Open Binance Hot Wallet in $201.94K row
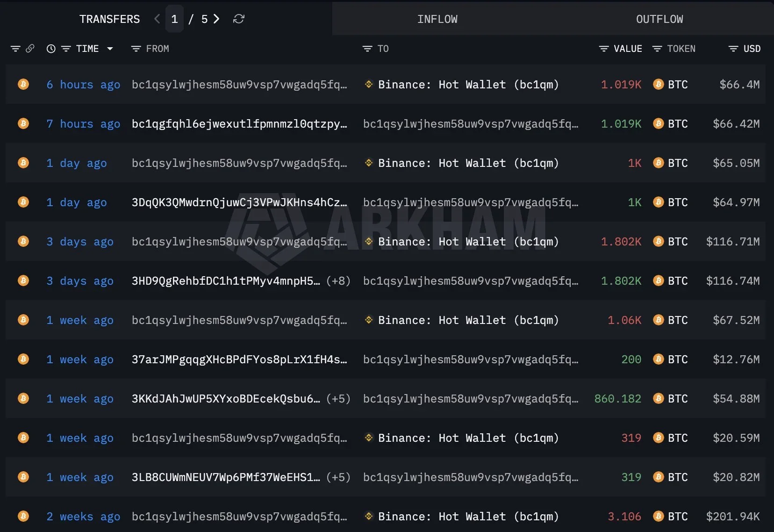Image resolution: width=774 pixels, height=532 pixels. coord(468,517)
